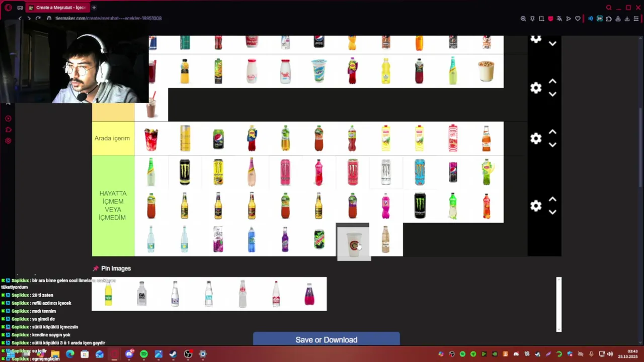
Task: Click the Pin Images label
Action: 116,268
